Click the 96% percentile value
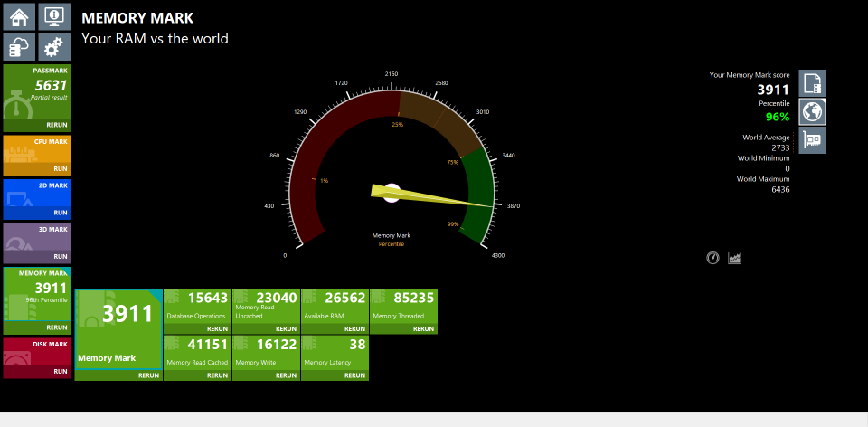The image size is (868, 427). [778, 117]
